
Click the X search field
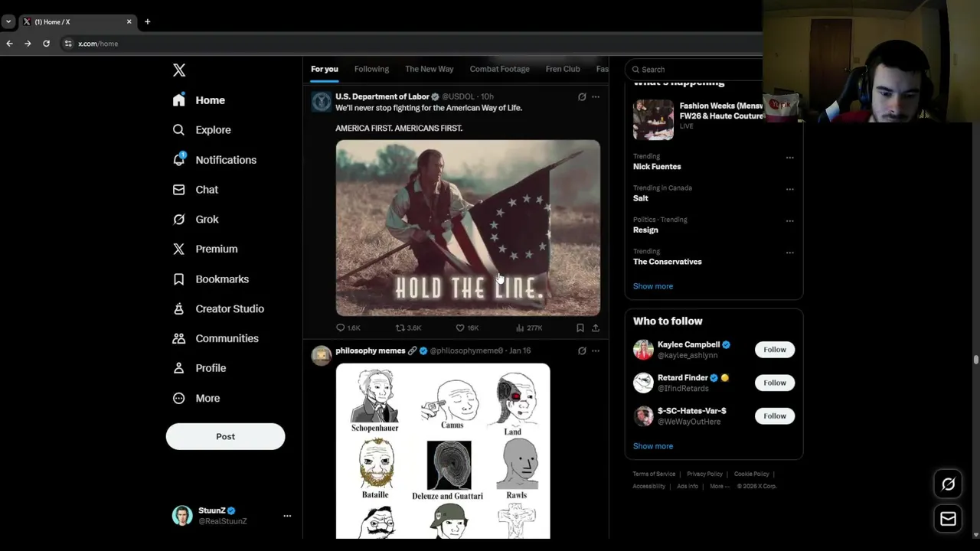(695, 70)
